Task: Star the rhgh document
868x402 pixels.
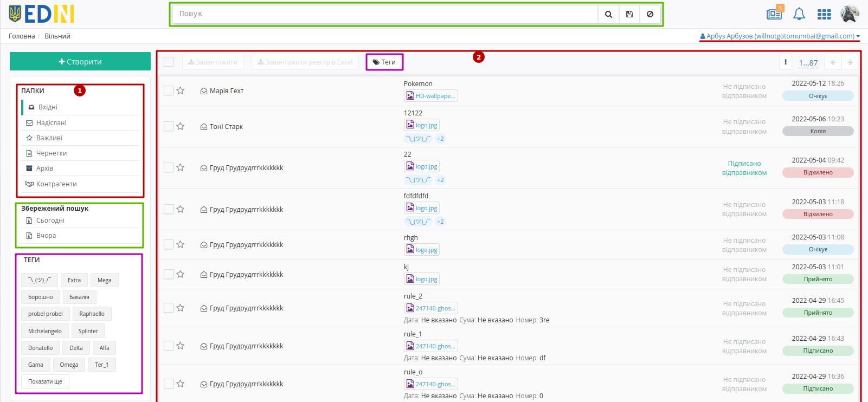Action: 181,244
